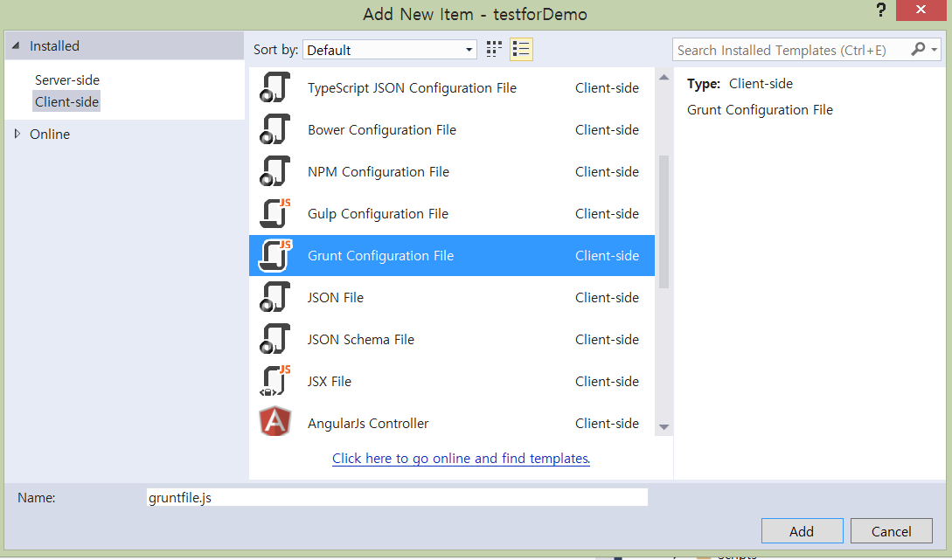The width and height of the screenshot is (952, 560).
Task: Click Client-side type in NPM row
Action: click(x=608, y=172)
